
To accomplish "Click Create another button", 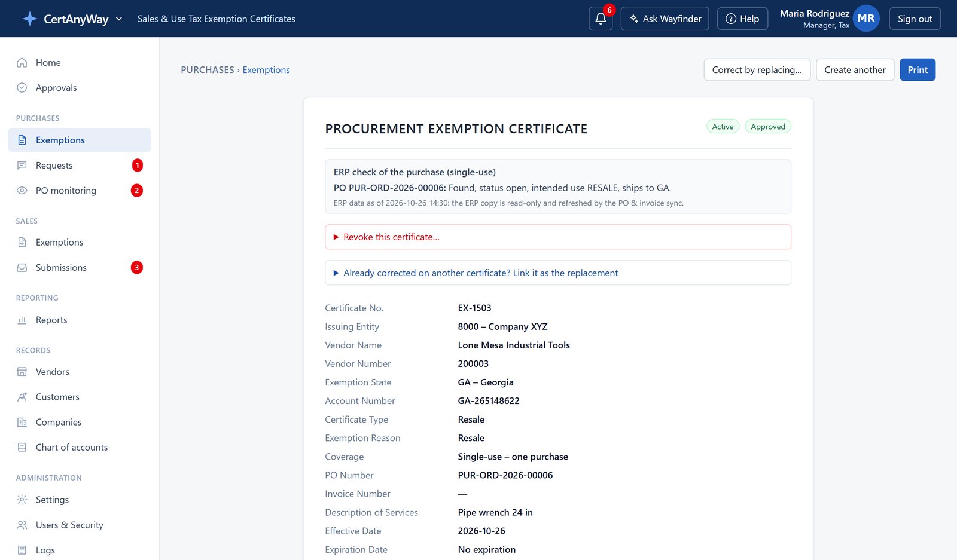I will (x=855, y=70).
